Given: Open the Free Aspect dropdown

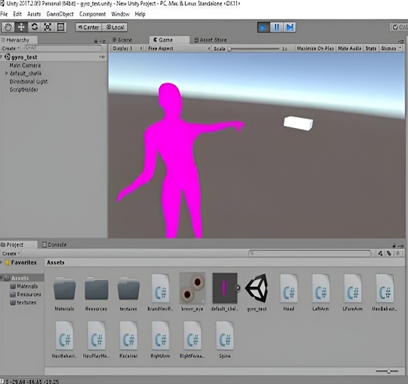Looking at the screenshot, I should click(179, 48).
